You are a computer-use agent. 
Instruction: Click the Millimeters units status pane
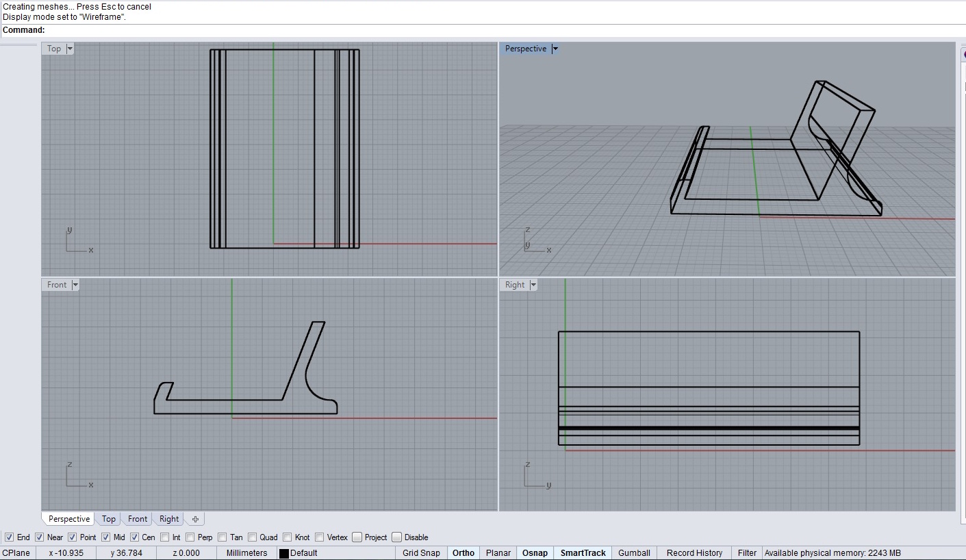click(246, 553)
